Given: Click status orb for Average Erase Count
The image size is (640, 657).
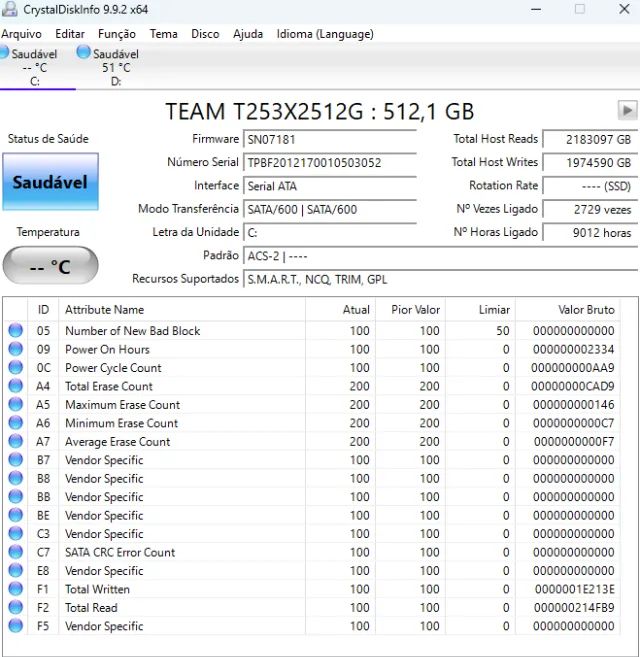Looking at the screenshot, I should coord(16,441).
